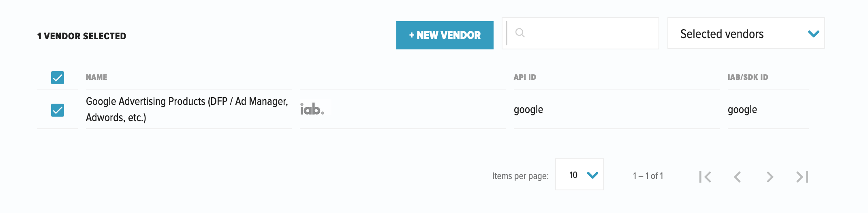Click the iab logo badge
Viewport: 868px width, 213px height.
pos(312,109)
